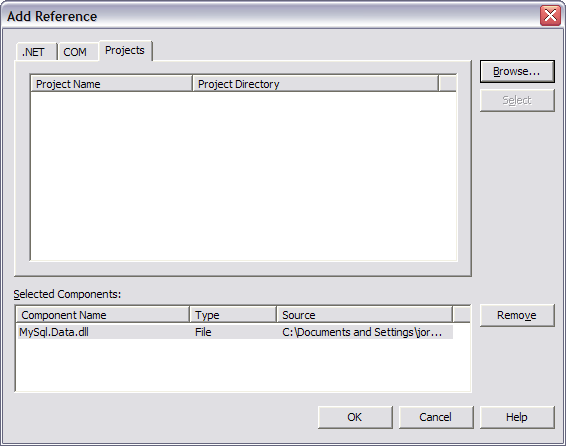Click the C:\Documents and Settings source path
The width and height of the screenshot is (566, 446).
tap(362, 332)
